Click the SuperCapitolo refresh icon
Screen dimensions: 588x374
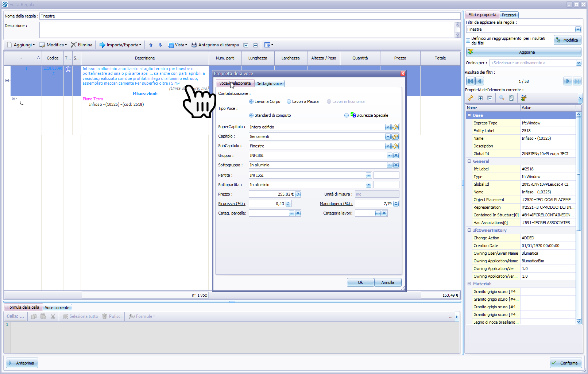click(x=395, y=127)
